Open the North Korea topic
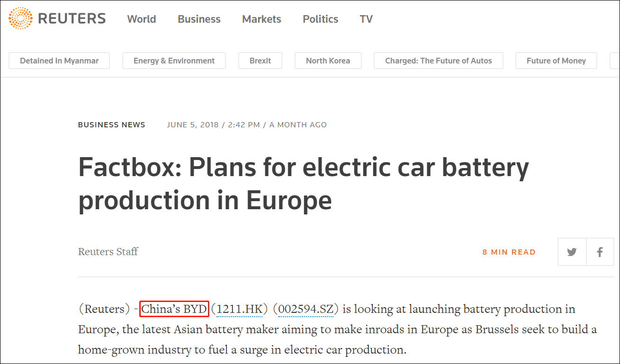Viewport: 620px width, 364px height. [328, 61]
